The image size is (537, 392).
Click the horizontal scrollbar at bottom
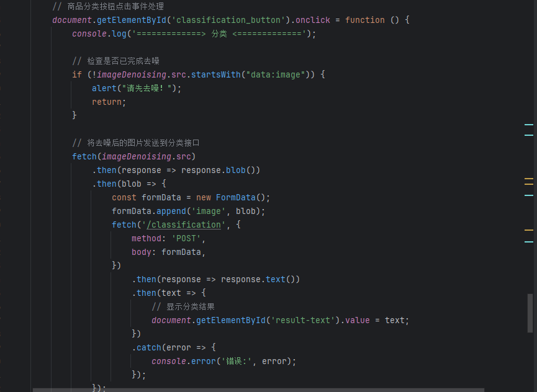258,390
